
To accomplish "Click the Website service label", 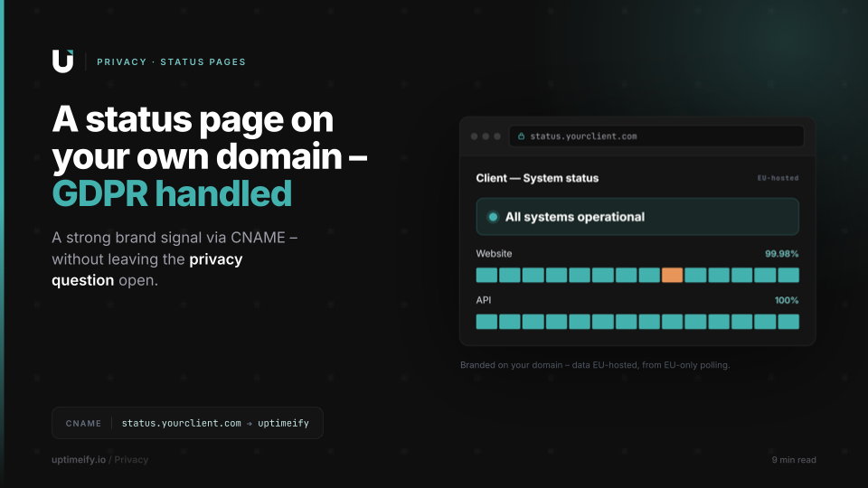I will [494, 253].
